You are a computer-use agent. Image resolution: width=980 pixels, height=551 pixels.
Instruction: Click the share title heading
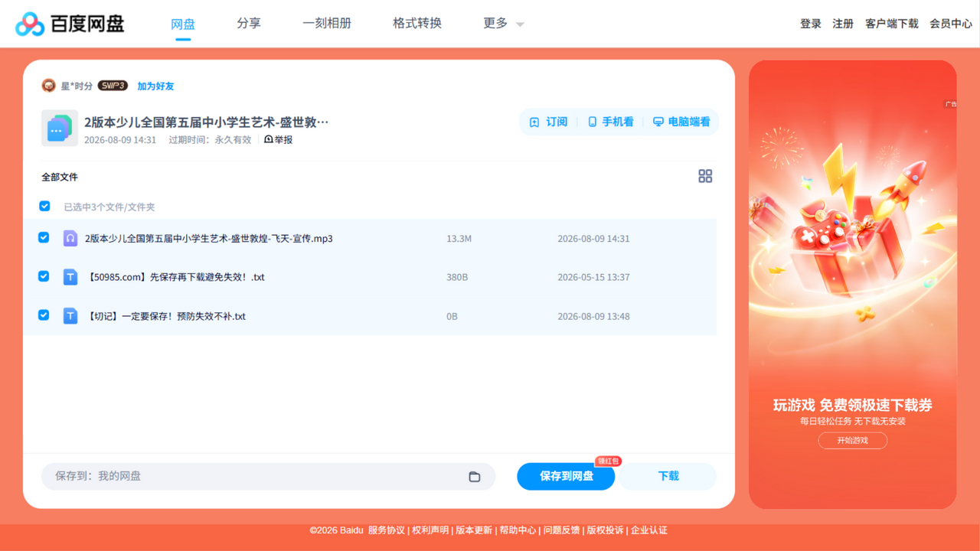[207, 122]
